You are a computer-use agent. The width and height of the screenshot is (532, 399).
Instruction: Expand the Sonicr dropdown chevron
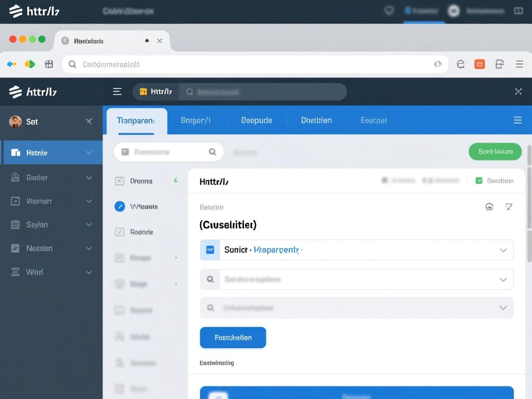pyautogui.click(x=503, y=250)
